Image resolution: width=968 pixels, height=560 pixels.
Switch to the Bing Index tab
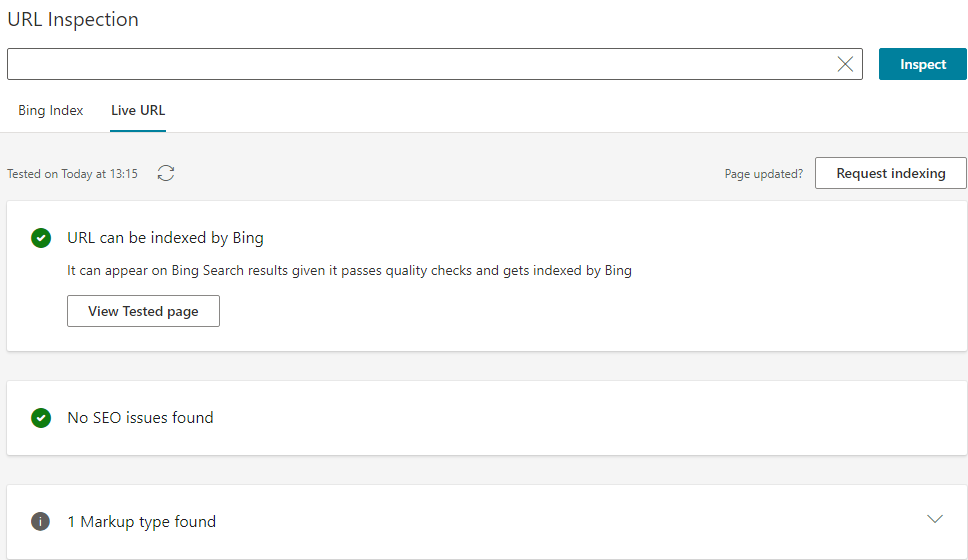tap(51, 111)
